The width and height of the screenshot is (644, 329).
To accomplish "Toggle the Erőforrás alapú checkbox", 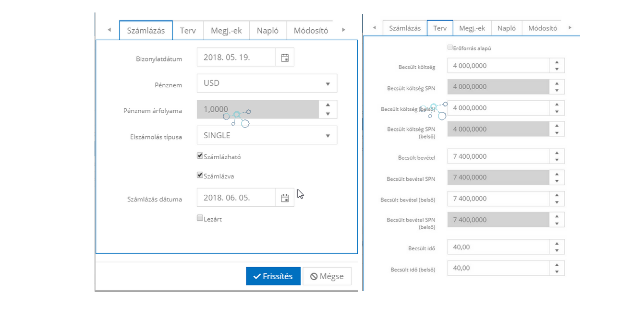I will [450, 47].
